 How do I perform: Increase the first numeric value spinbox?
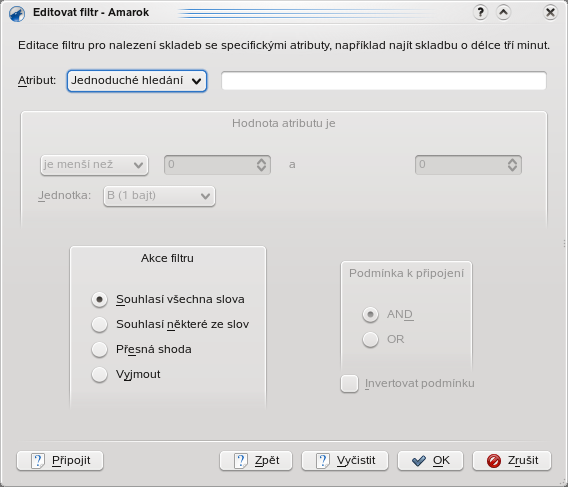[x=262, y=161]
